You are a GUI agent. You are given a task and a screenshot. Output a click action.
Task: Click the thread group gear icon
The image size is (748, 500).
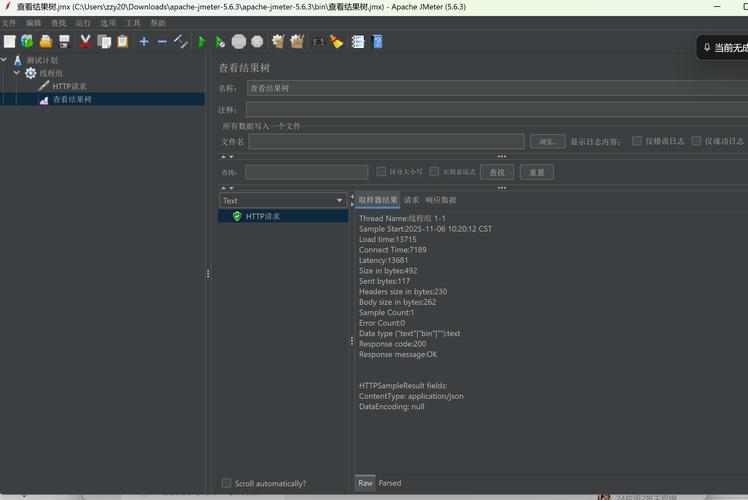pyautogui.click(x=31, y=73)
